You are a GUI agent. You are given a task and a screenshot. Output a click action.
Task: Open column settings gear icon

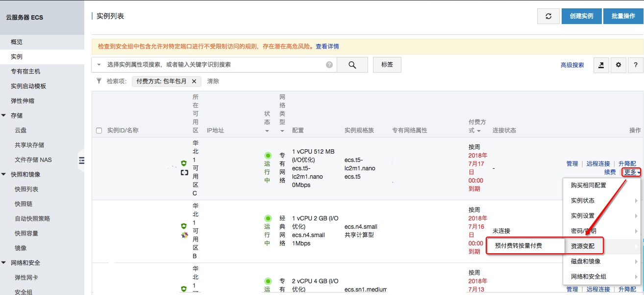(x=619, y=65)
